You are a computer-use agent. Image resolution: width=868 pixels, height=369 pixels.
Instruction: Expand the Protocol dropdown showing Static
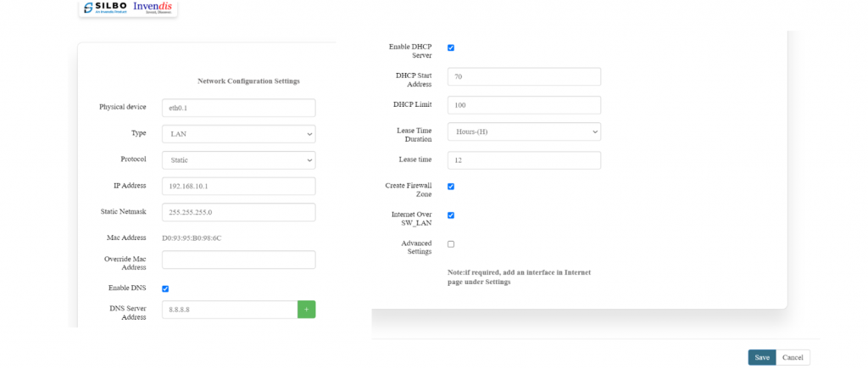tap(238, 160)
